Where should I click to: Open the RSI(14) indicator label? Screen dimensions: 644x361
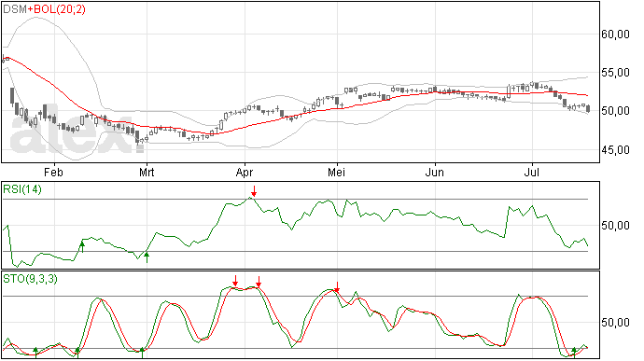(x=22, y=189)
